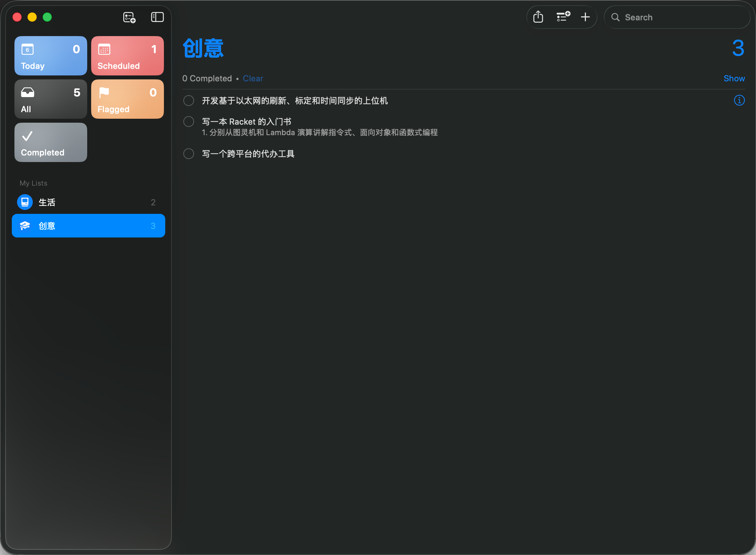Mark the Racket book reminder complete
The width and height of the screenshot is (756, 555).
point(189,121)
